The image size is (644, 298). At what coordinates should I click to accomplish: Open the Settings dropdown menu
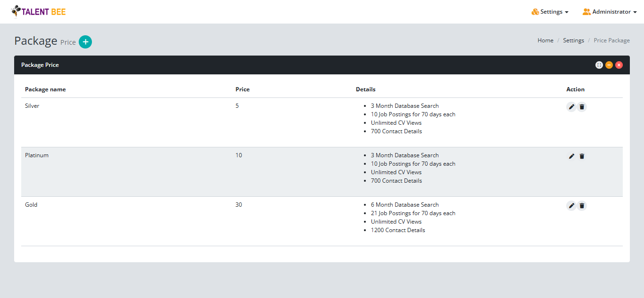pyautogui.click(x=550, y=12)
